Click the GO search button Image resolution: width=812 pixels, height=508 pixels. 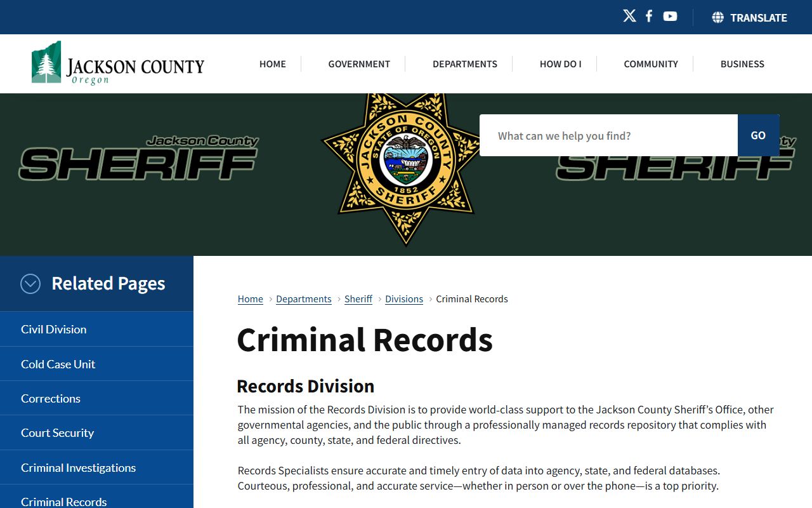point(758,135)
